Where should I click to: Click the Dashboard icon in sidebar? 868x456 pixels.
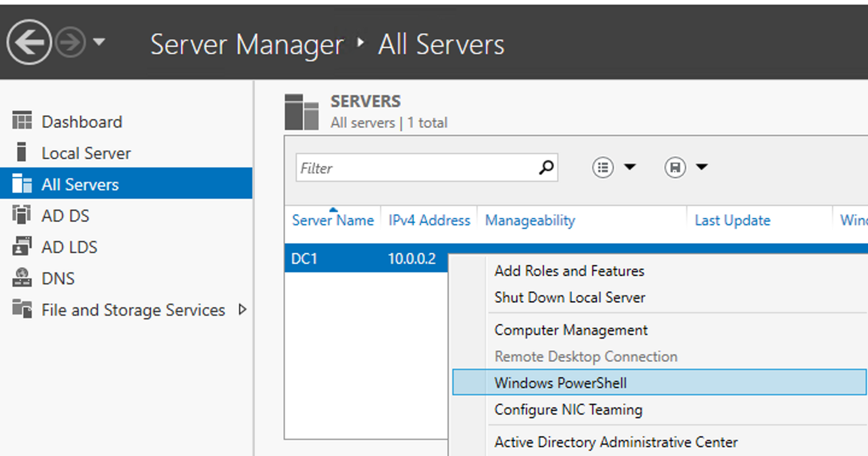22,120
